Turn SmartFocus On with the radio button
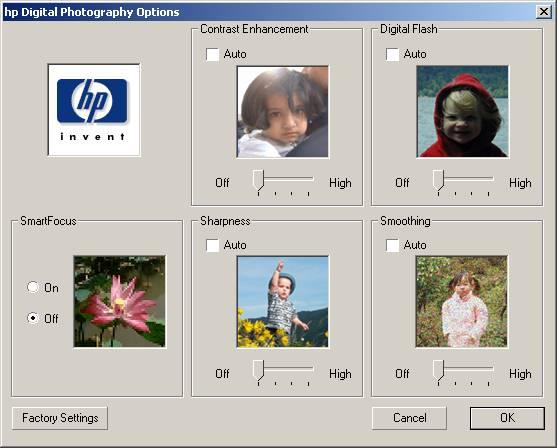This screenshot has height=448, width=557. [x=33, y=287]
